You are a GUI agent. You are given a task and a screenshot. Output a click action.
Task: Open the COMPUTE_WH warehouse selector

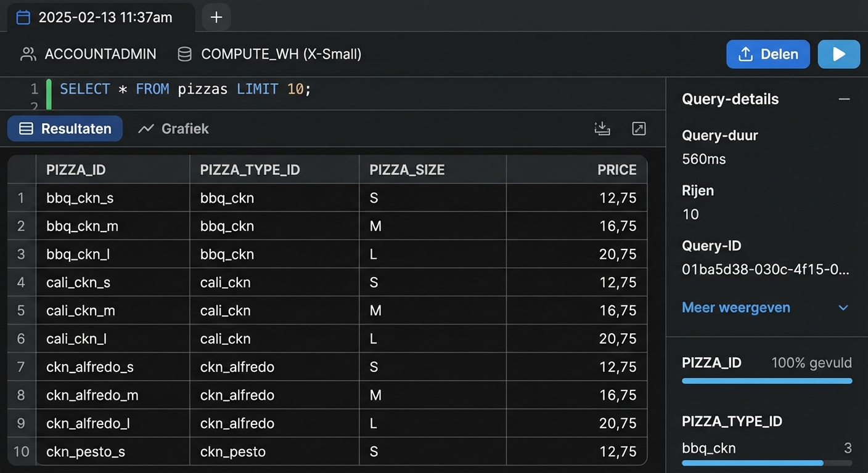[x=281, y=54]
